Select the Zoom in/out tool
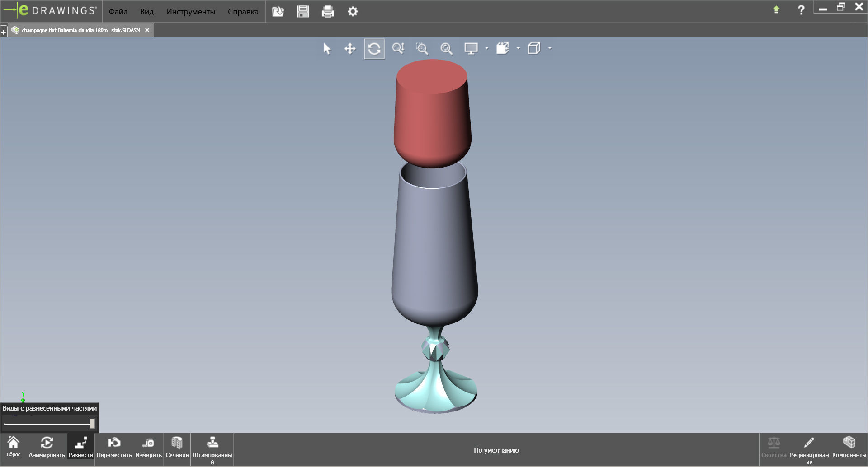The height and width of the screenshot is (467, 868). point(398,49)
